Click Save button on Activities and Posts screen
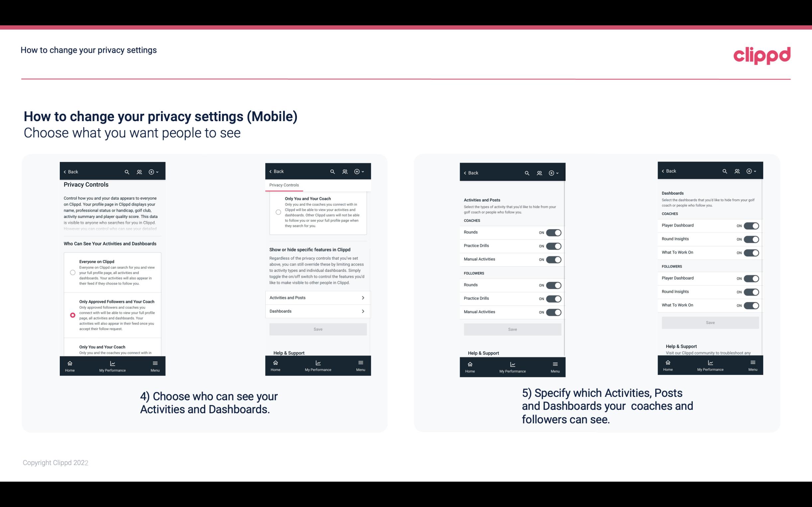Screen dimensions: 812x507 coord(511,329)
